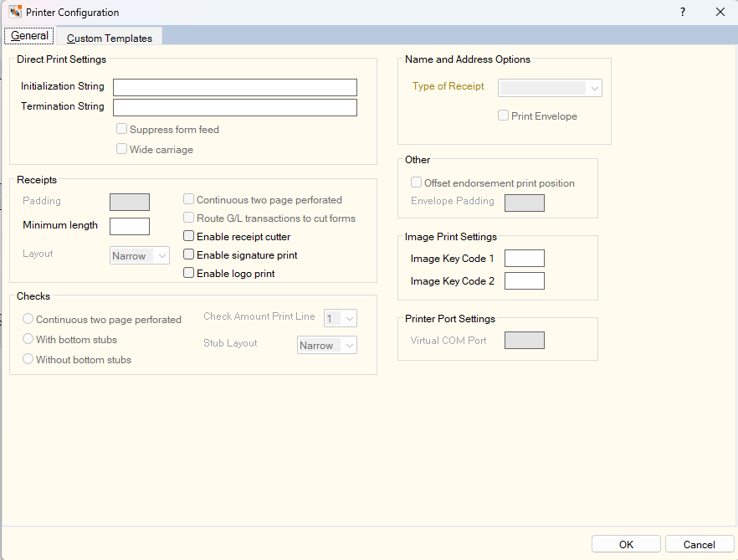
Task: Click the Image Key Code 2 field
Action: pyautogui.click(x=525, y=280)
